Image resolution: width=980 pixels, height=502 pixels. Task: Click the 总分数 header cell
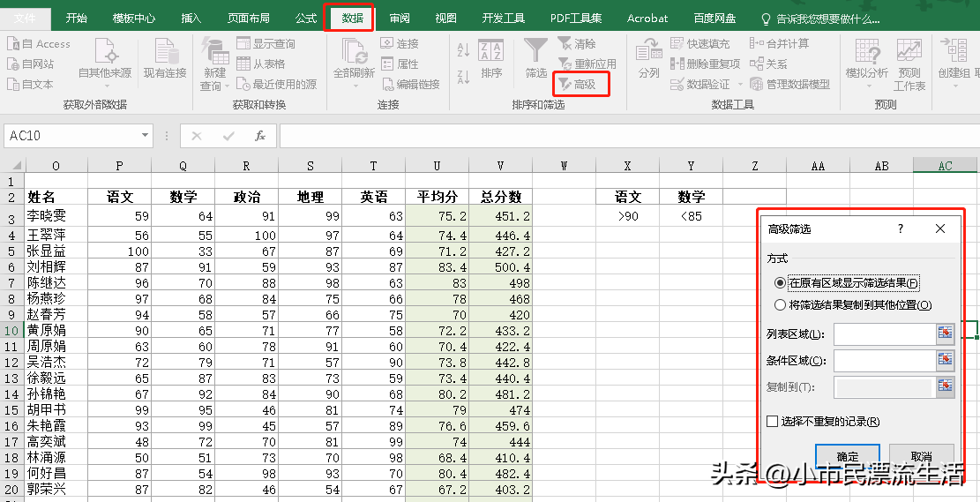tap(501, 197)
